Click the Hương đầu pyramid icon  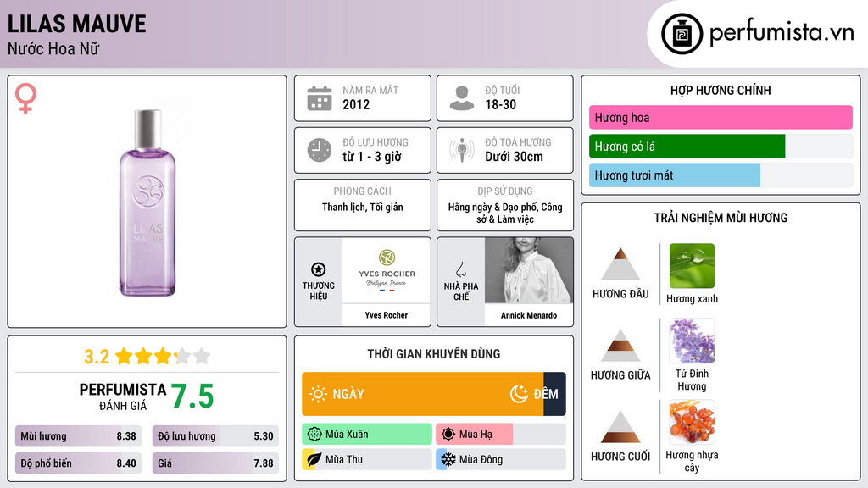tap(620, 264)
